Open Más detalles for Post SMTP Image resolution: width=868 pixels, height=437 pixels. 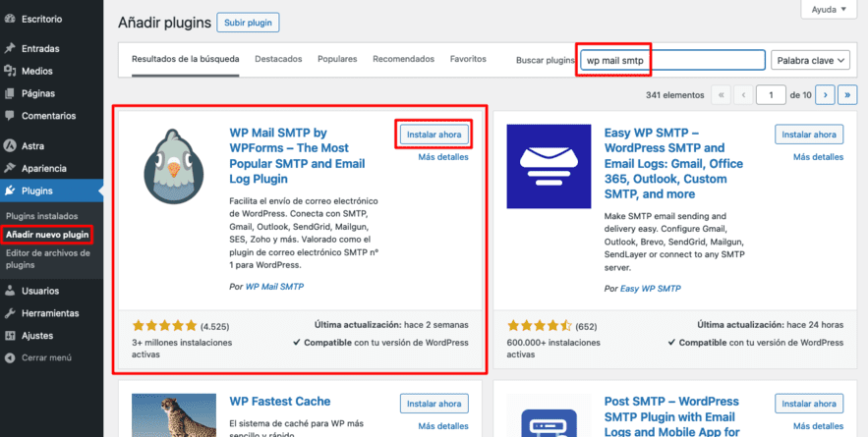tap(818, 426)
